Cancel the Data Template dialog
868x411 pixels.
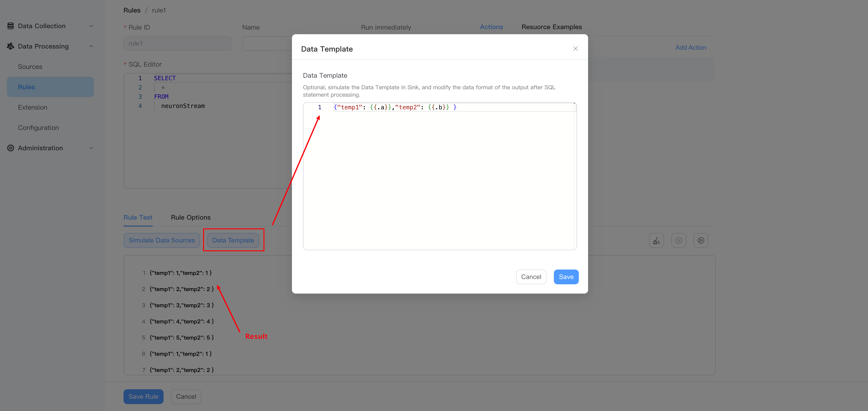(531, 277)
